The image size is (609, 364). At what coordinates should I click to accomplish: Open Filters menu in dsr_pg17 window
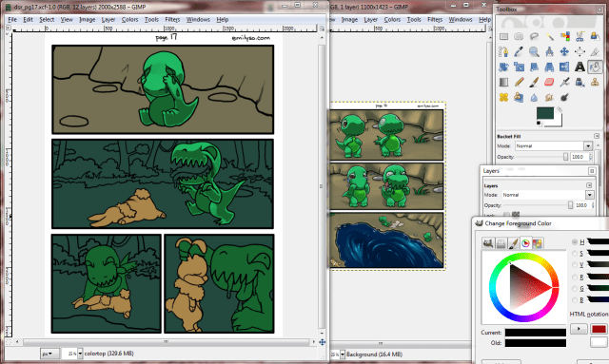click(172, 19)
